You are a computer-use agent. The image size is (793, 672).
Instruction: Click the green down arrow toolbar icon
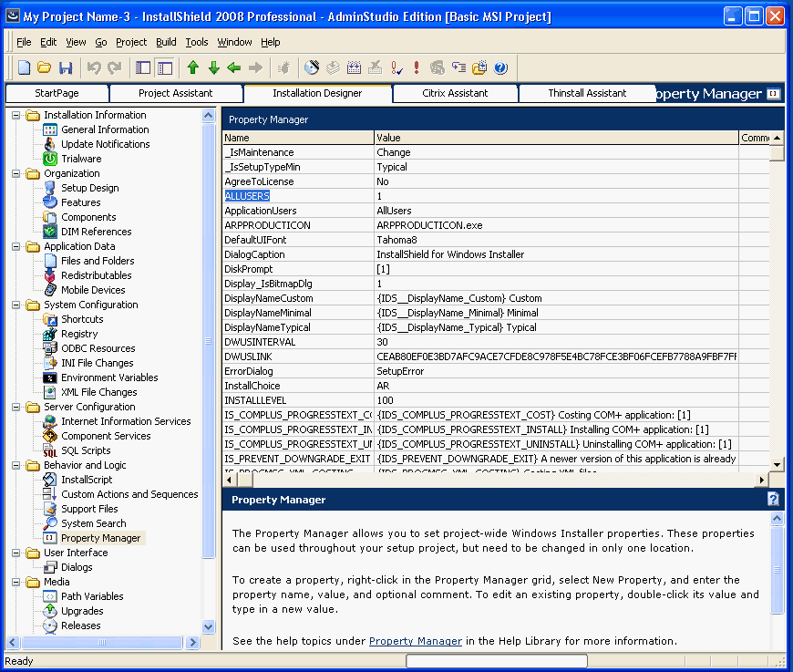tap(213, 67)
